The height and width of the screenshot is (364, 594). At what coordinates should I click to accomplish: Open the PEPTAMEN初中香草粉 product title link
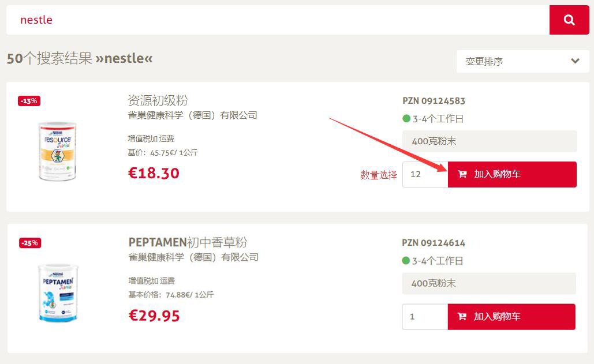(188, 242)
